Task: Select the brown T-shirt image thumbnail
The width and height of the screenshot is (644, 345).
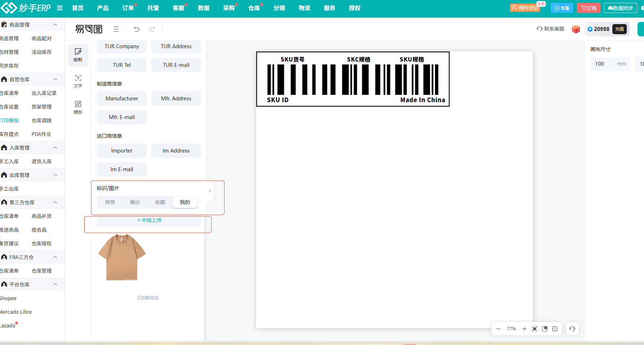Action: [x=122, y=257]
